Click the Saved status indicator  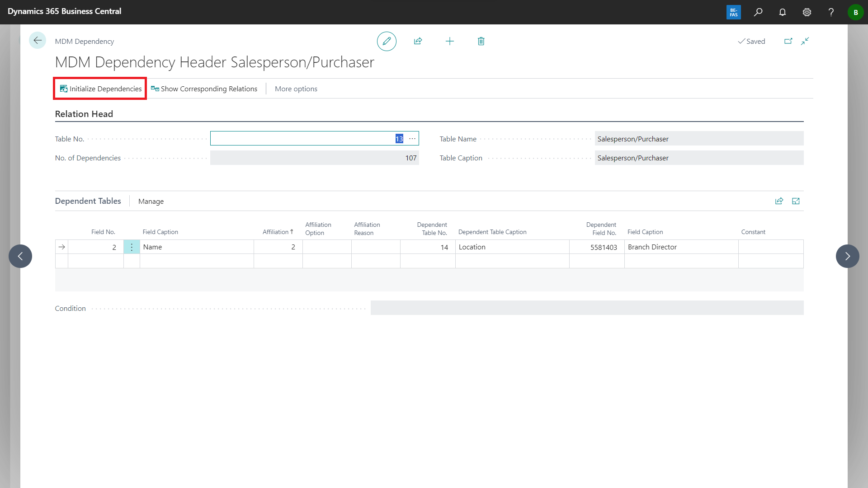click(751, 41)
